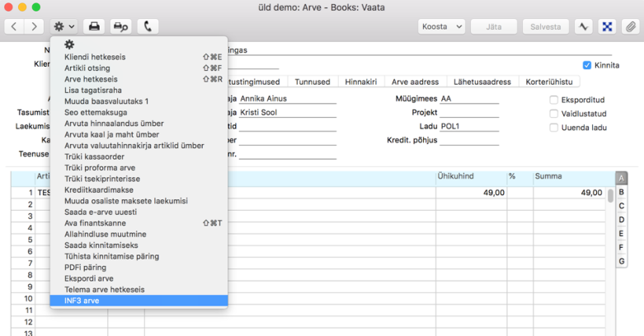Viewport: 644px width, 336px height.
Task: Open the gear operations menu button
Action: coord(64,26)
